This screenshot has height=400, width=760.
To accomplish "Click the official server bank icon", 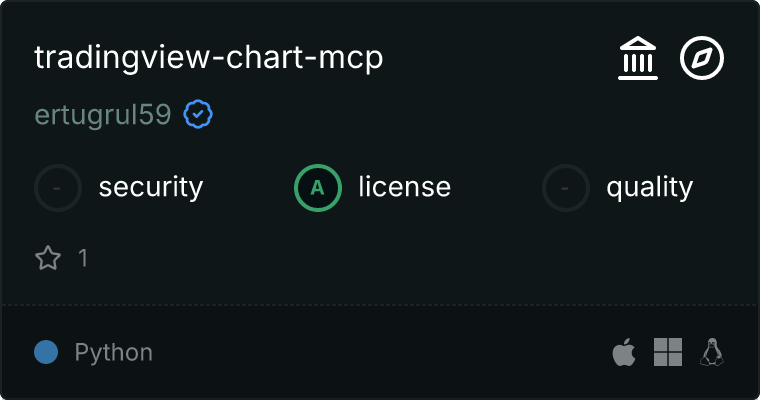I will point(638,59).
